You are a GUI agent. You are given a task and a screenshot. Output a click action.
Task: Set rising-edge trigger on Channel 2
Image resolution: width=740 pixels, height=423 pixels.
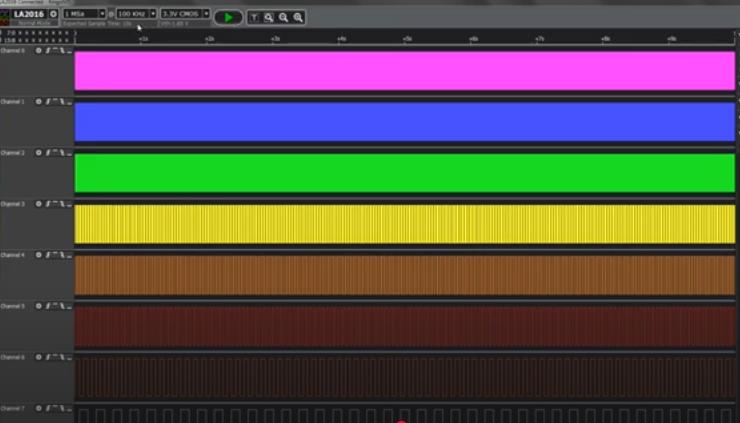(x=48, y=152)
